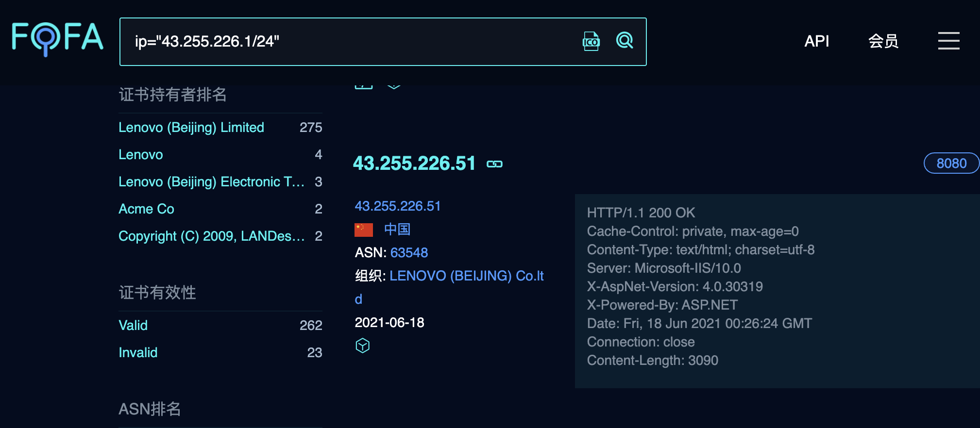Image resolution: width=980 pixels, height=428 pixels.
Task: Click the 证书有效性 section heading
Action: [x=157, y=292]
